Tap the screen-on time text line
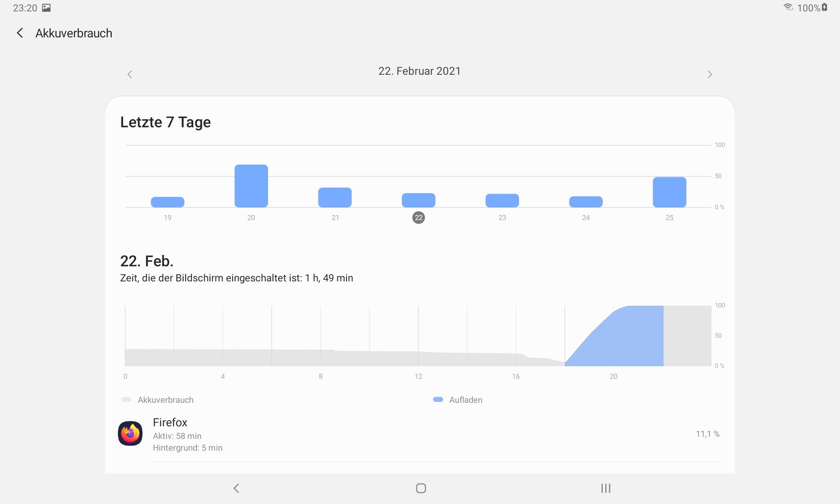840x504 pixels. pos(236,278)
